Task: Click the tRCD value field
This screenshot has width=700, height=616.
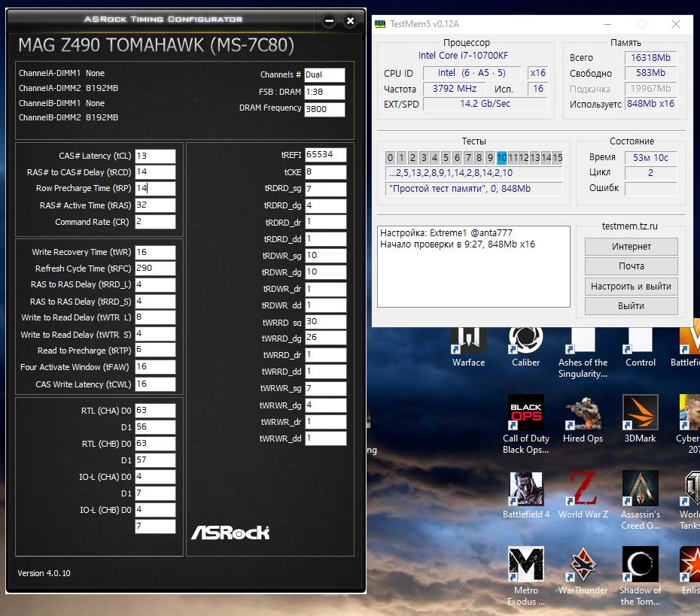Action: (155, 171)
